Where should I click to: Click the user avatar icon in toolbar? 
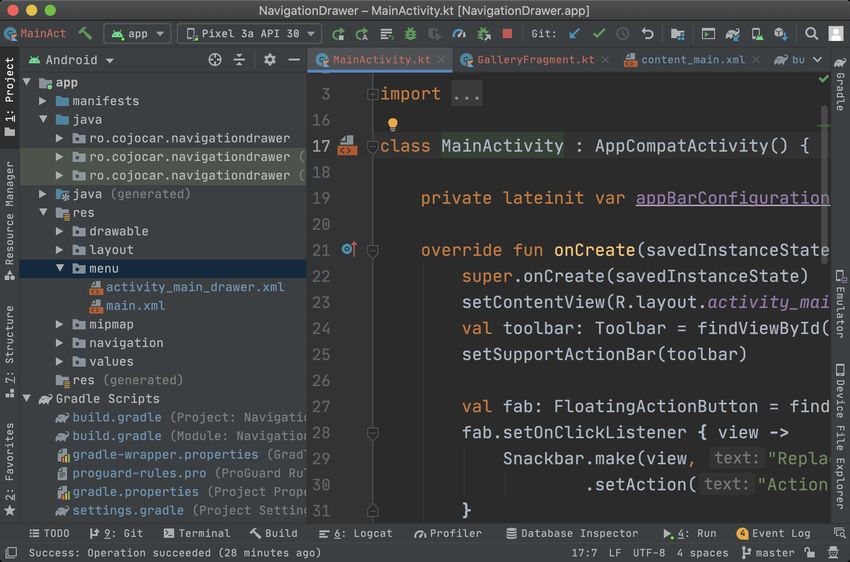pos(835,34)
